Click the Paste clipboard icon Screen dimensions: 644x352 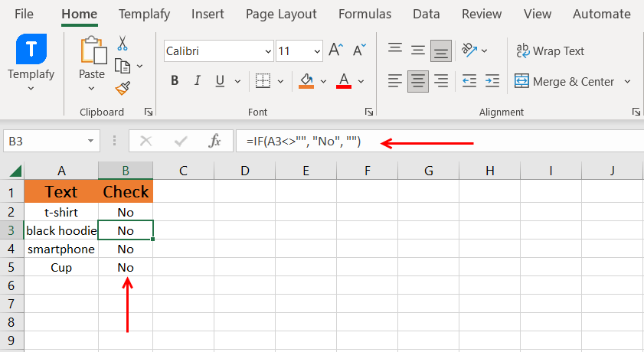93,51
